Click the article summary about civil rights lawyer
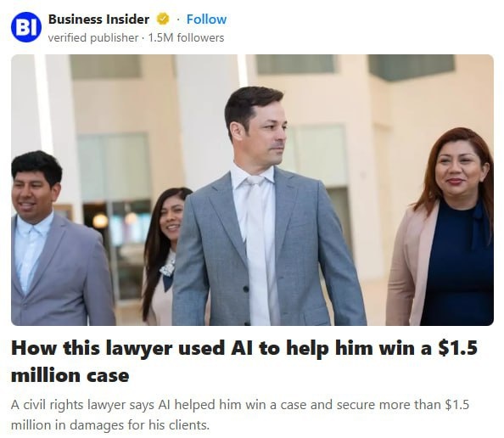The image size is (504, 438). click(x=240, y=415)
